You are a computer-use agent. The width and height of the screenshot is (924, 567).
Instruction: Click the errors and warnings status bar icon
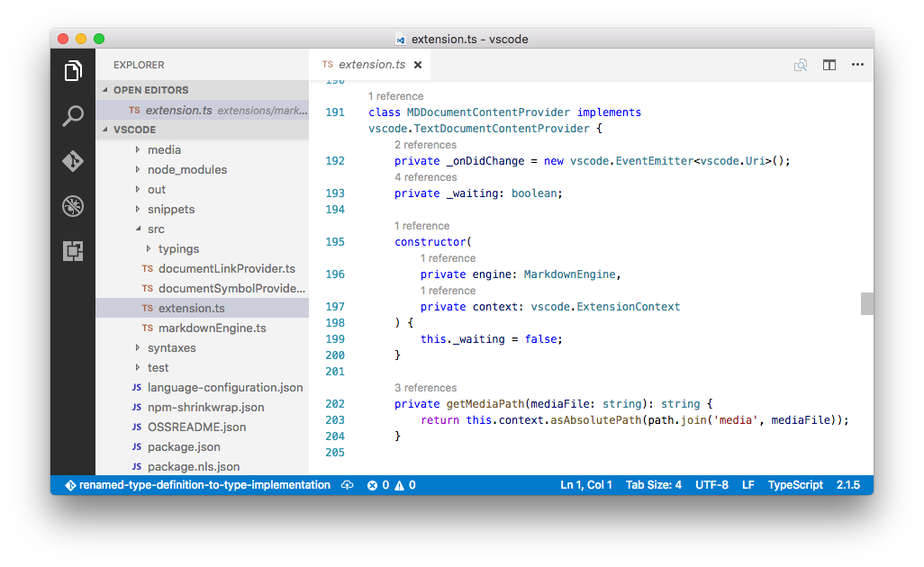pyautogui.click(x=391, y=484)
